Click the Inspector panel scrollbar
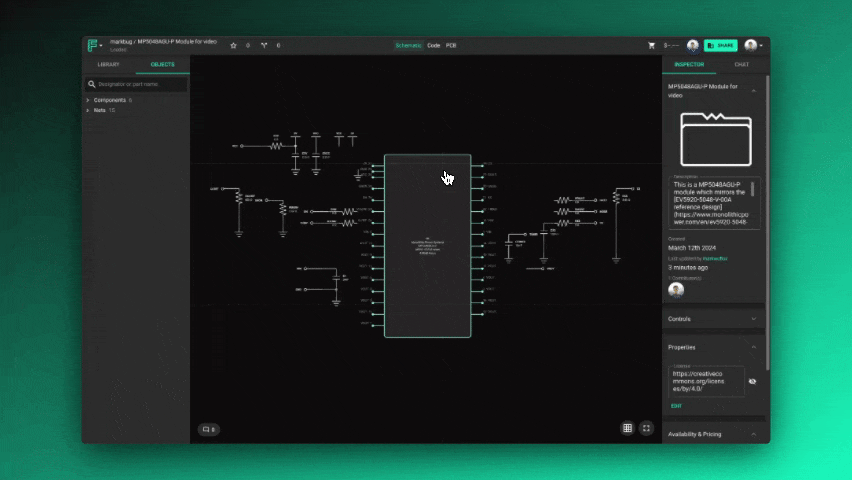 point(768,223)
